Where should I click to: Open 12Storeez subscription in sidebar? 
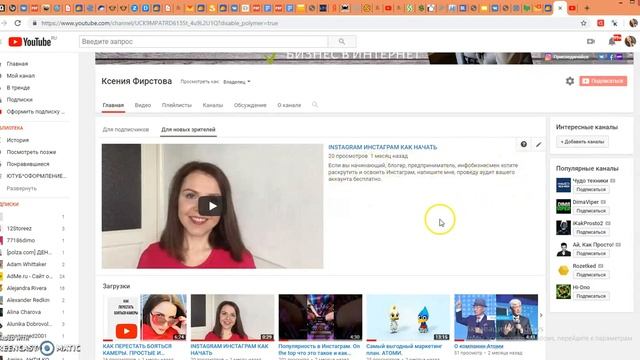(19, 229)
